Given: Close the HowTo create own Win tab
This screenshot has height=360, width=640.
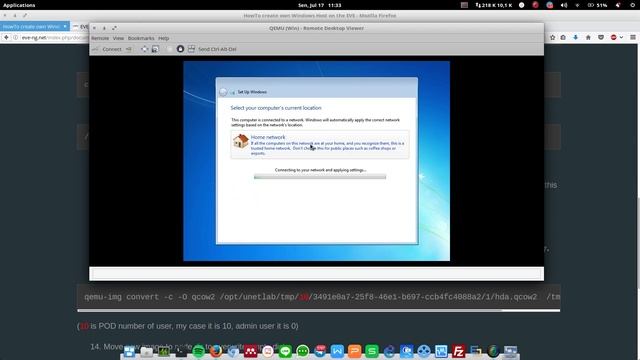Looking at the screenshot, I should [x=65, y=27].
